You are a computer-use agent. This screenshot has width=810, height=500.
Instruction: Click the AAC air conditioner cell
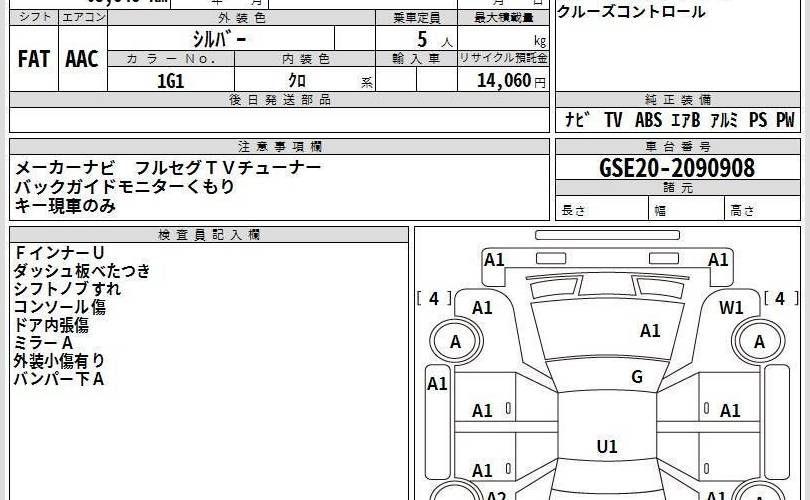click(x=82, y=59)
